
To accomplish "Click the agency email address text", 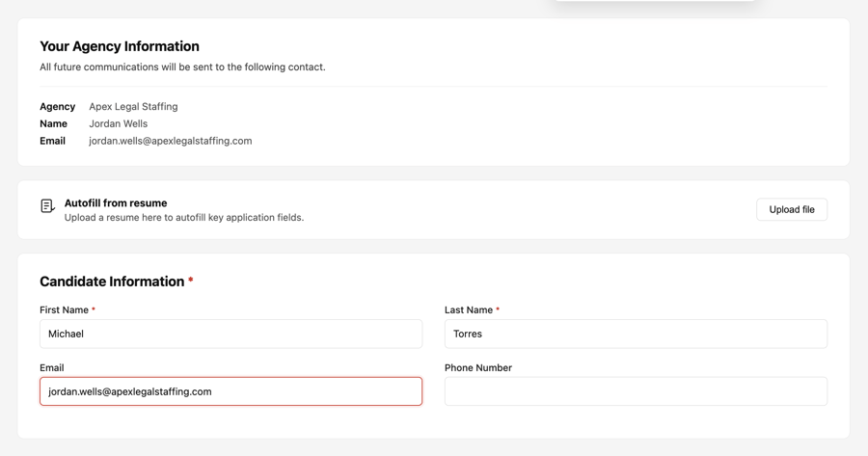I will click(171, 141).
